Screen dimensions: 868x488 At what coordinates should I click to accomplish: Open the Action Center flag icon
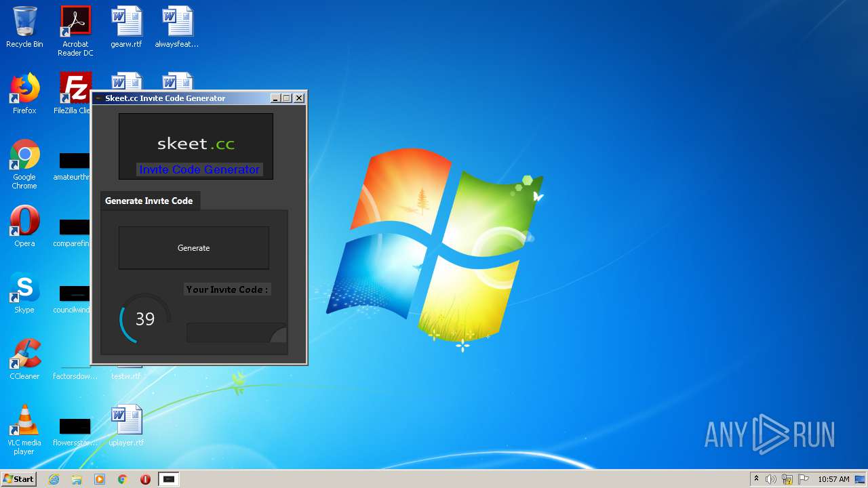[804, 479]
